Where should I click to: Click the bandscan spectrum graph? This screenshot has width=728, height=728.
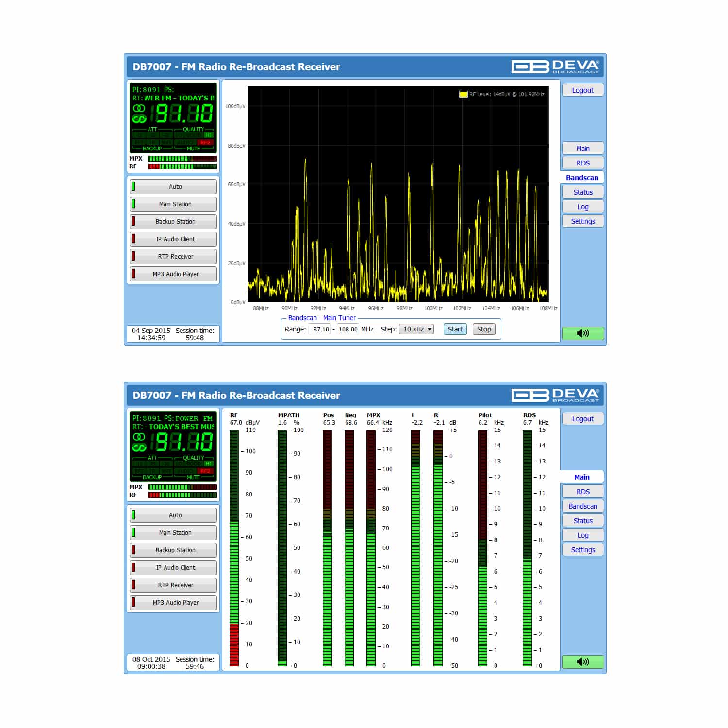(398, 194)
